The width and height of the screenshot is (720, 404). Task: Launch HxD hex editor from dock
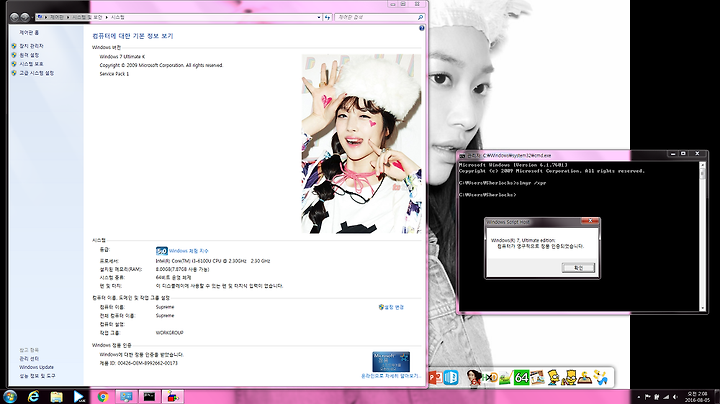click(490, 378)
